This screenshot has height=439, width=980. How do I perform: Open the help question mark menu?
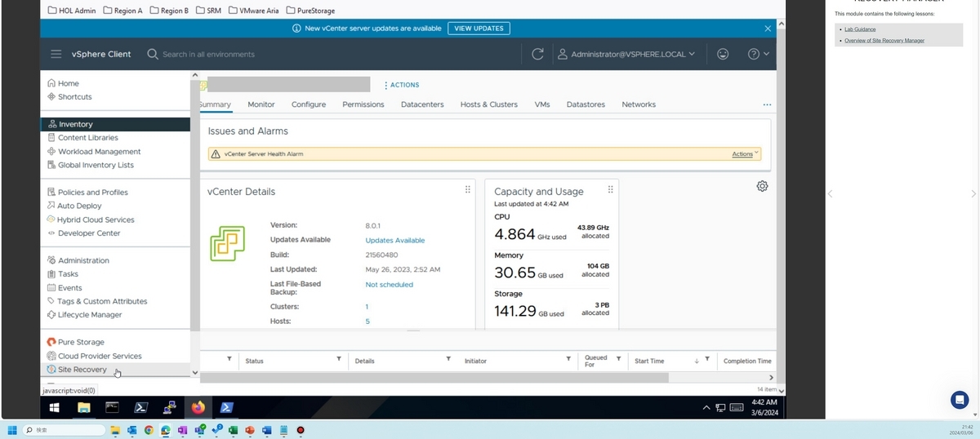(759, 54)
